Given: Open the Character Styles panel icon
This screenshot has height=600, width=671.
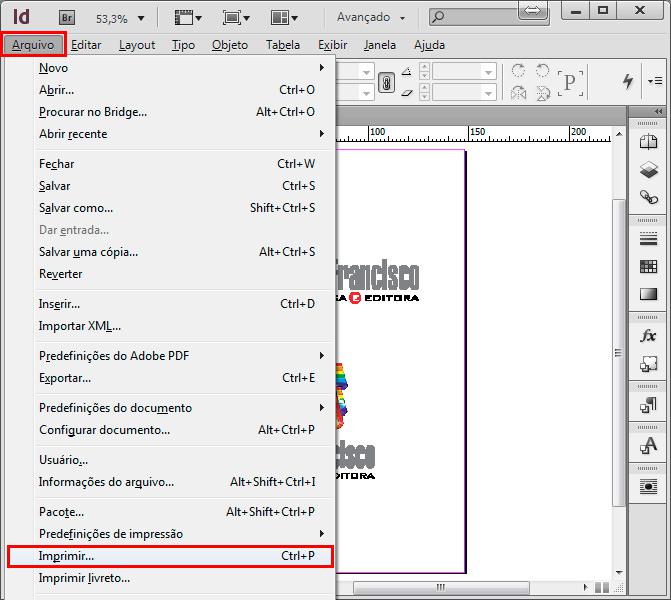Looking at the screenshot, I should [x=648, y=446].
